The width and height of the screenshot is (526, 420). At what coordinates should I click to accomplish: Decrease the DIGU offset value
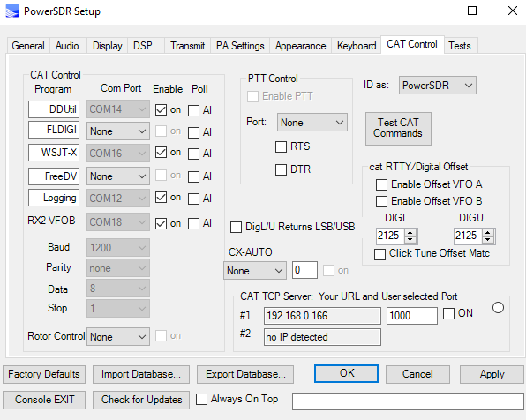tap(488, 239)
